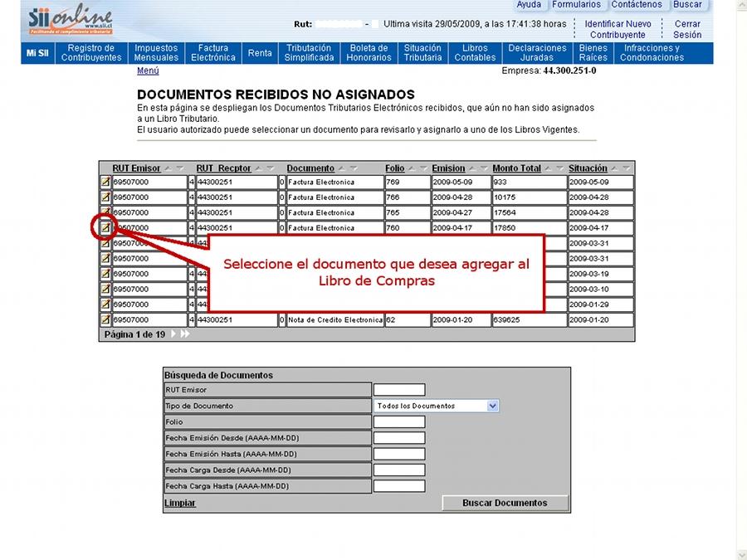Click Cerrar Sesión link
747x560 pixels.
[687, 29]
